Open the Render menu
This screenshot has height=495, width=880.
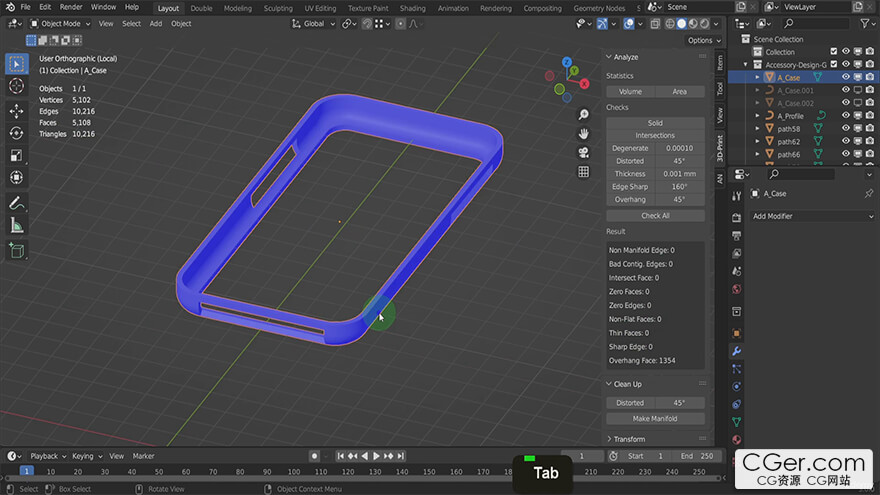tap(71, 7)
